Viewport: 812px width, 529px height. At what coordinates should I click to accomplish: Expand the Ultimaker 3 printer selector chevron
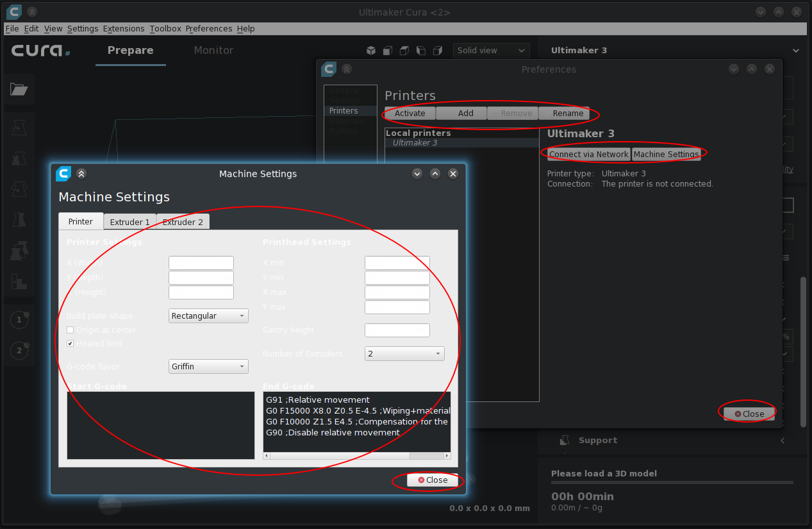pyautogui.click(x=796, y=51)
